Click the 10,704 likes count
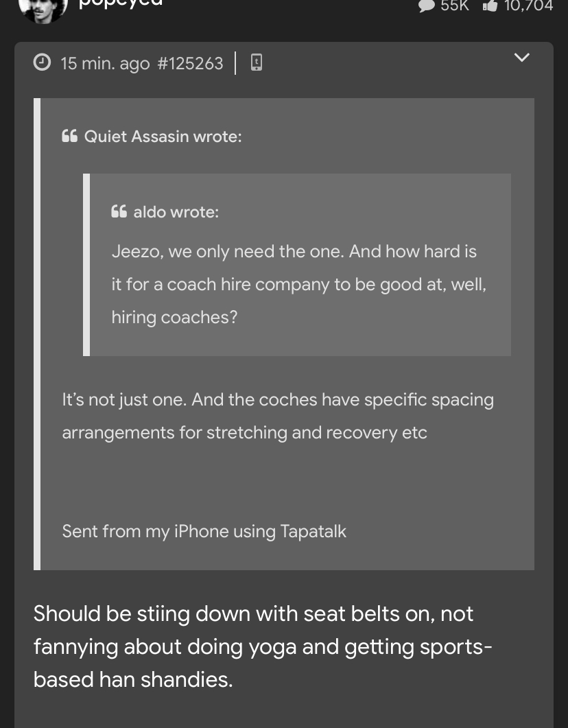568x728 pixels. pyautogui.click(x=528, y=5)
